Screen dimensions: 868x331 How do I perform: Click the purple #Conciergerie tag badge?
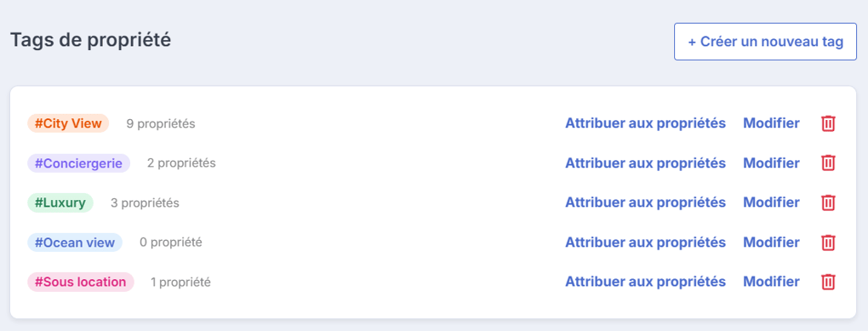click(78, 163)
